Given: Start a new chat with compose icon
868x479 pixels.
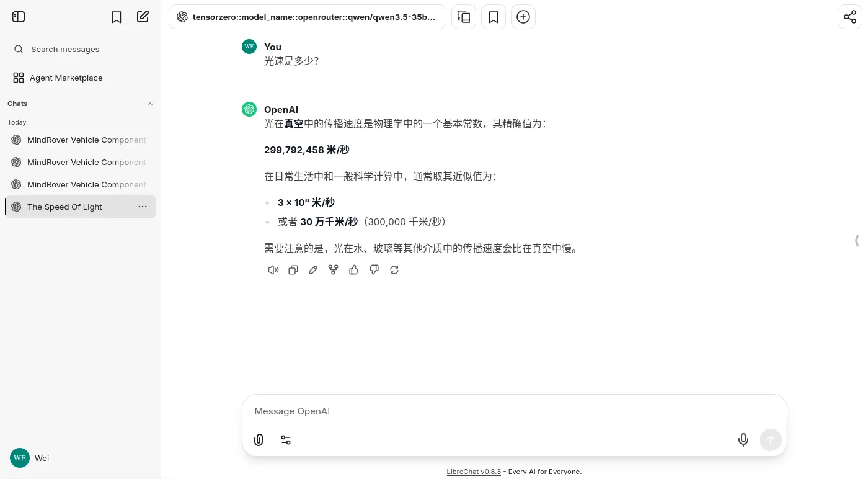Looking at the screenshot, I should pos(143,17).
